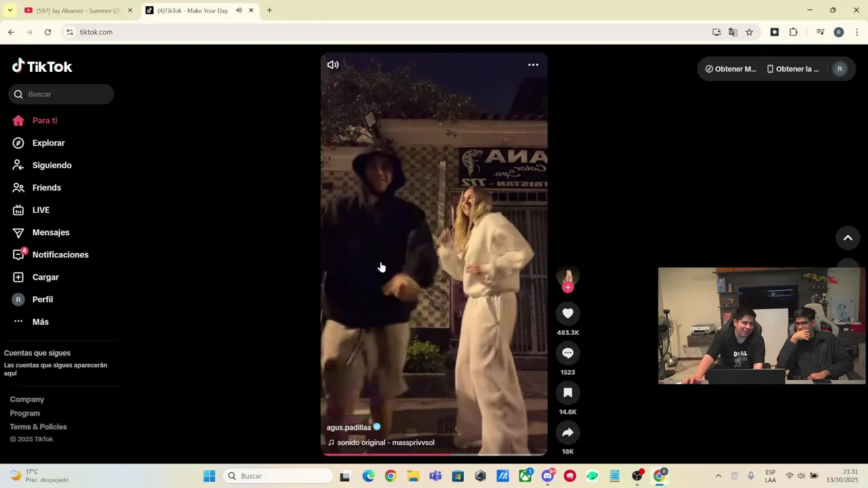Image resolution: width=868 pixels, height=488 pixels.
Task: Open profile avatar R in TikTok header
Action: (840, 69)
